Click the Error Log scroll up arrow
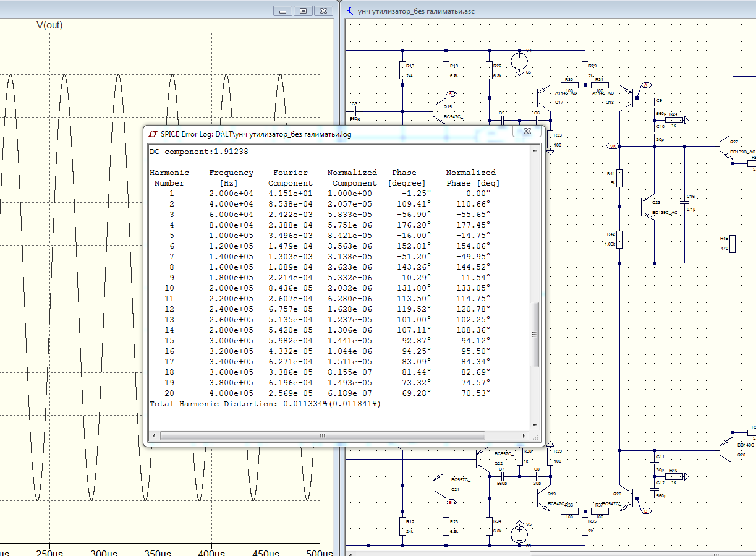 [x=535, y=150]
